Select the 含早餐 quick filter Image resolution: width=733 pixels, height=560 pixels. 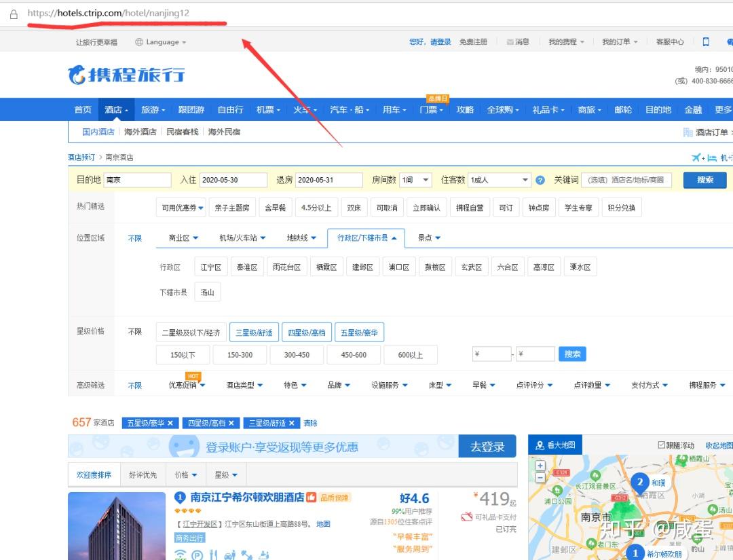275,208
